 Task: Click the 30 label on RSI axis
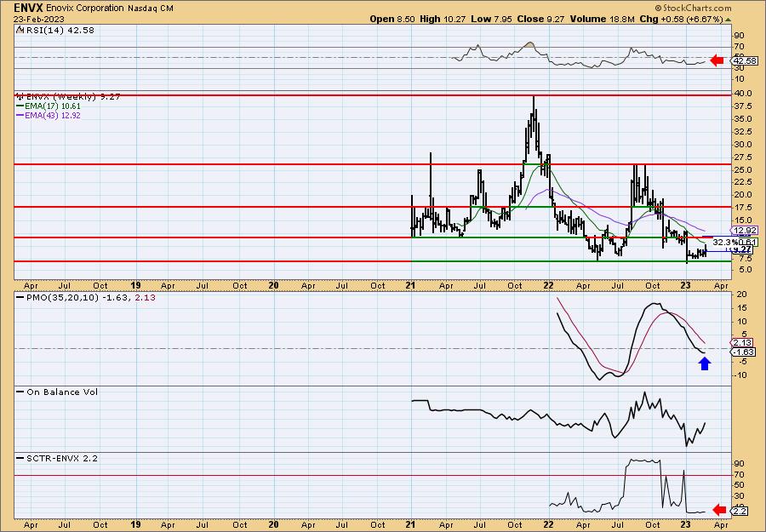[x=738, y=69]
